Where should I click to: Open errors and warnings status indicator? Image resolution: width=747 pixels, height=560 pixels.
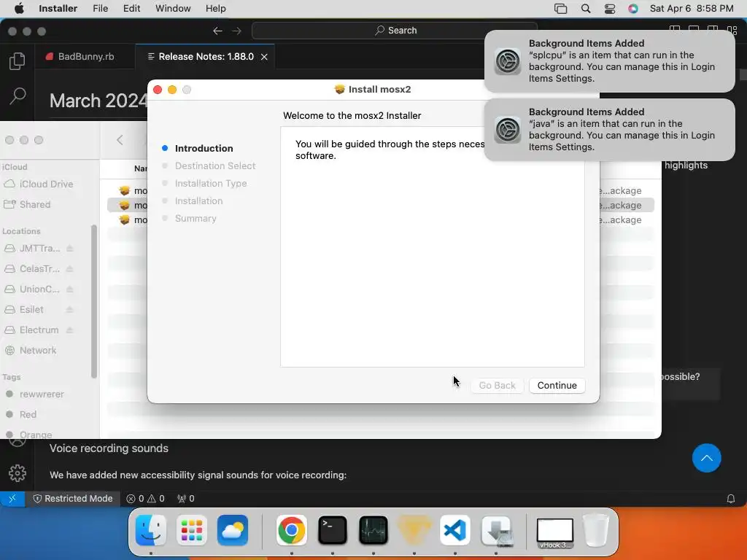click(145, 499)
